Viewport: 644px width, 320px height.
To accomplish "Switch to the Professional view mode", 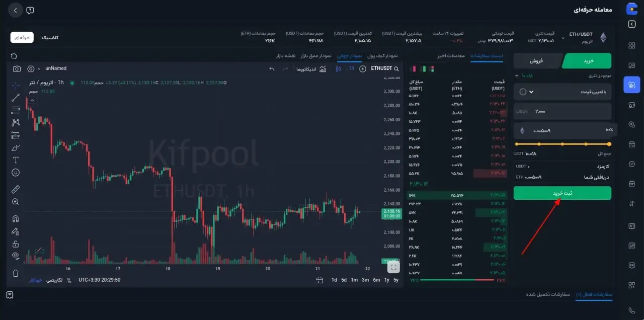I will pyautogui.click(x=22, y=38).
